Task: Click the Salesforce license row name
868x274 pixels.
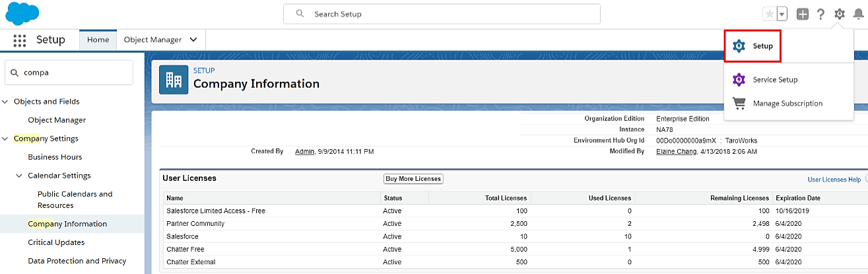Action: point(182,236)
